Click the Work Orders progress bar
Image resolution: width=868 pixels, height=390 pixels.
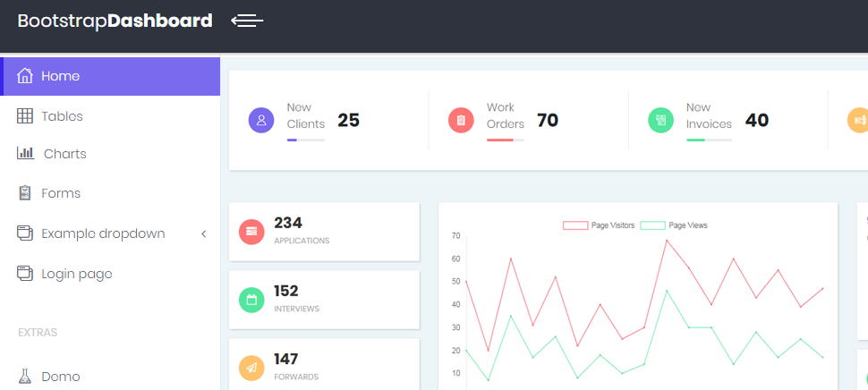click(506, 140)
